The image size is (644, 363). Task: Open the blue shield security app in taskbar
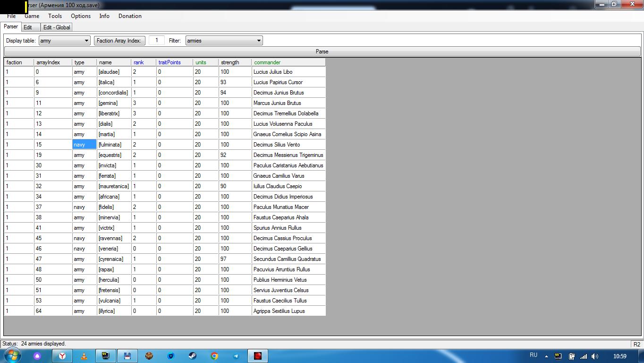point(170,356)
